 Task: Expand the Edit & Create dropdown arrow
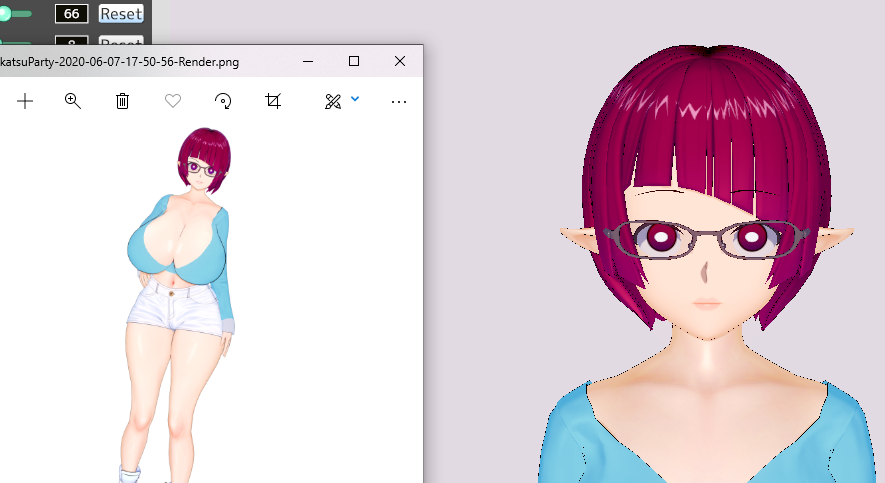[355, 99]
